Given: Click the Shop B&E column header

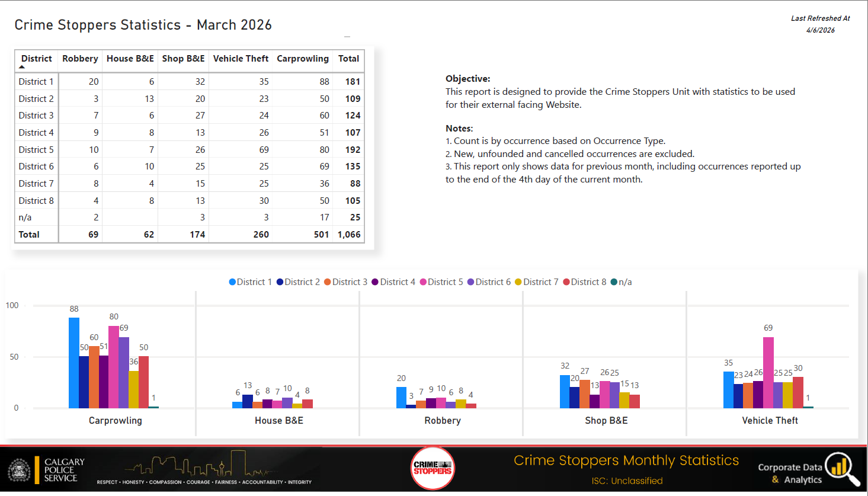Looking at the screenshot, I should [183, 59].
